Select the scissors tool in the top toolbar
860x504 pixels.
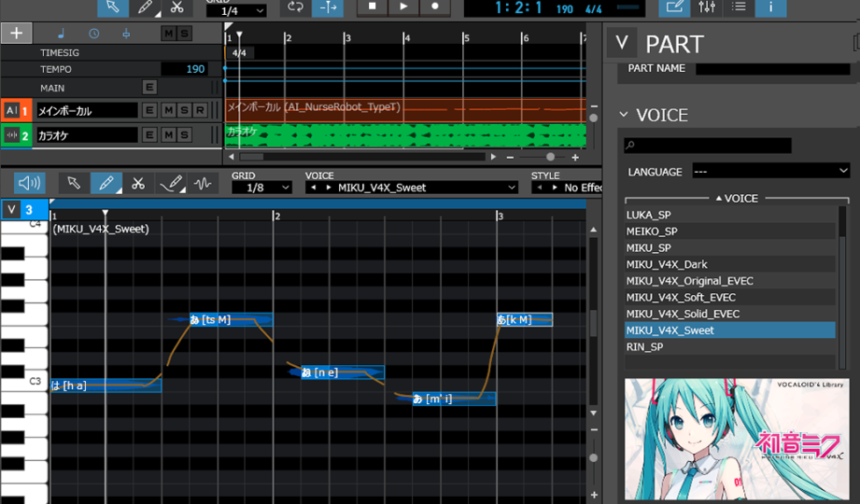pyautogui.click(x=176, y=7)
